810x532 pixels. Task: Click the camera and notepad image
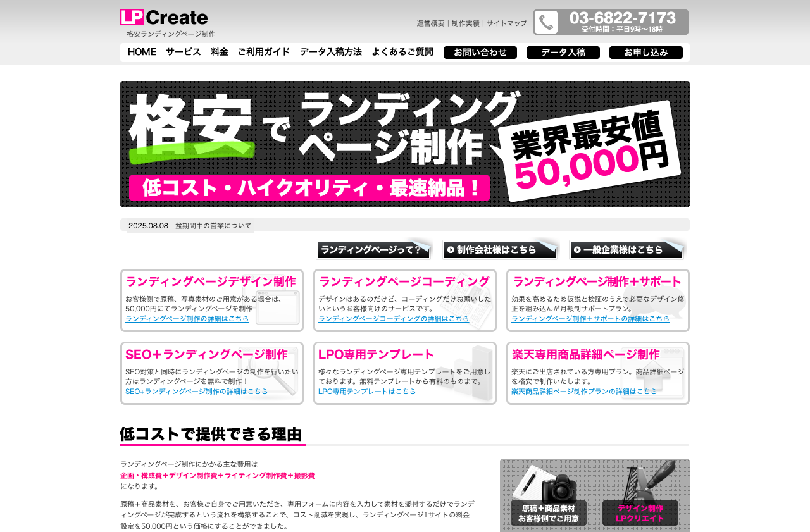548,486
